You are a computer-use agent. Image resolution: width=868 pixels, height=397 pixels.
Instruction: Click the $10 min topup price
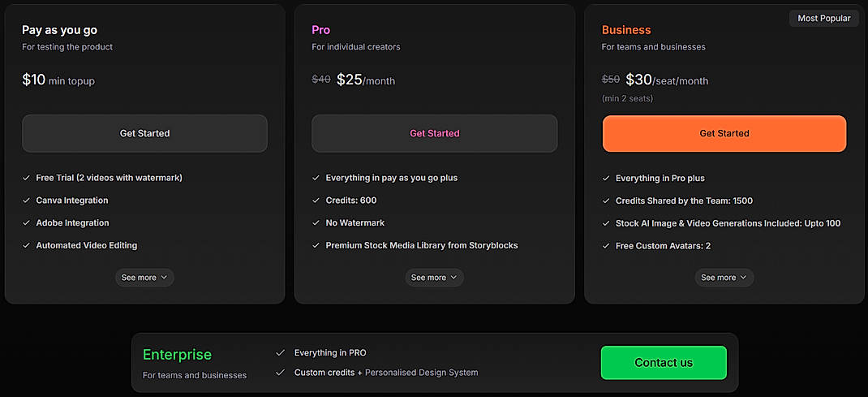pyautogui.click(x=58, y=80)
